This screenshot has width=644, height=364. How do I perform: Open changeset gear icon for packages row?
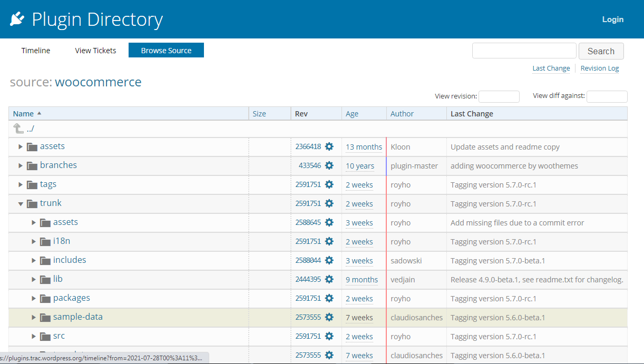coord(329,298)
